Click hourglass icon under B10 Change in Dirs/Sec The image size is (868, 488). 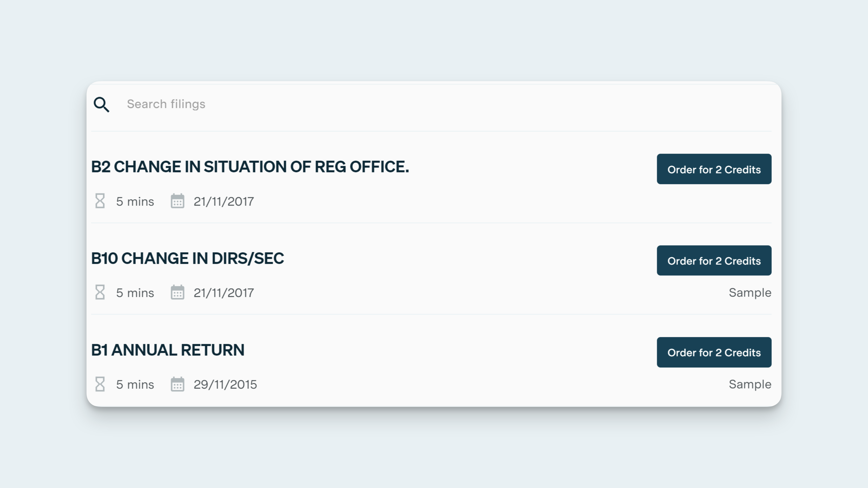point(100,292)
